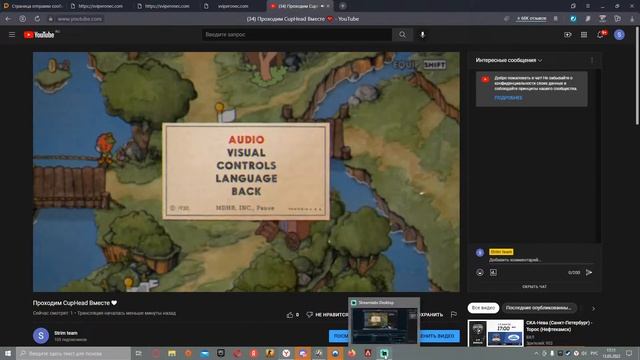Viewport: 640px width, 360px height.
Task: Click the Cuphead video player area
Action: click(246, 172)
